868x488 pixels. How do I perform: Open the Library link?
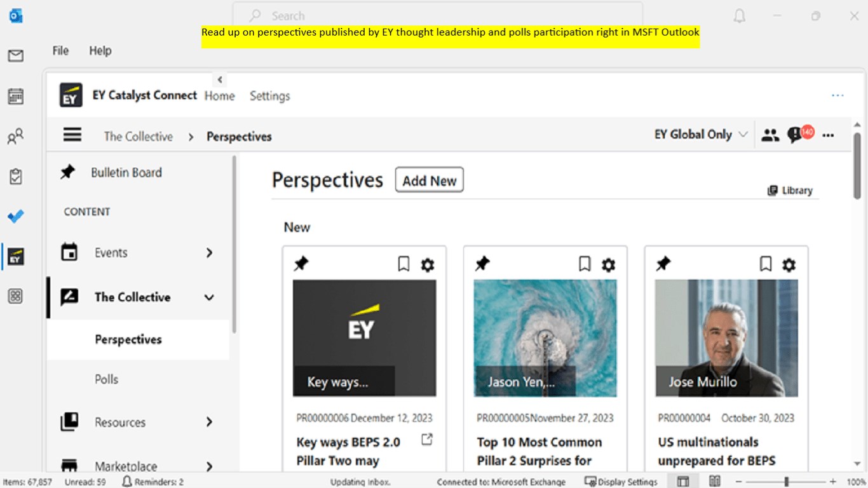(x=790, y=191)
